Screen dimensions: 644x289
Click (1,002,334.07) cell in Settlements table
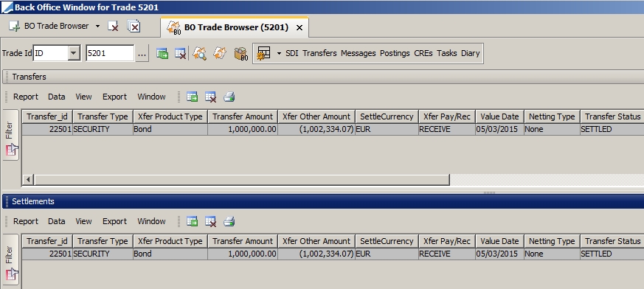pyautogui.click(x=316, y=254)
